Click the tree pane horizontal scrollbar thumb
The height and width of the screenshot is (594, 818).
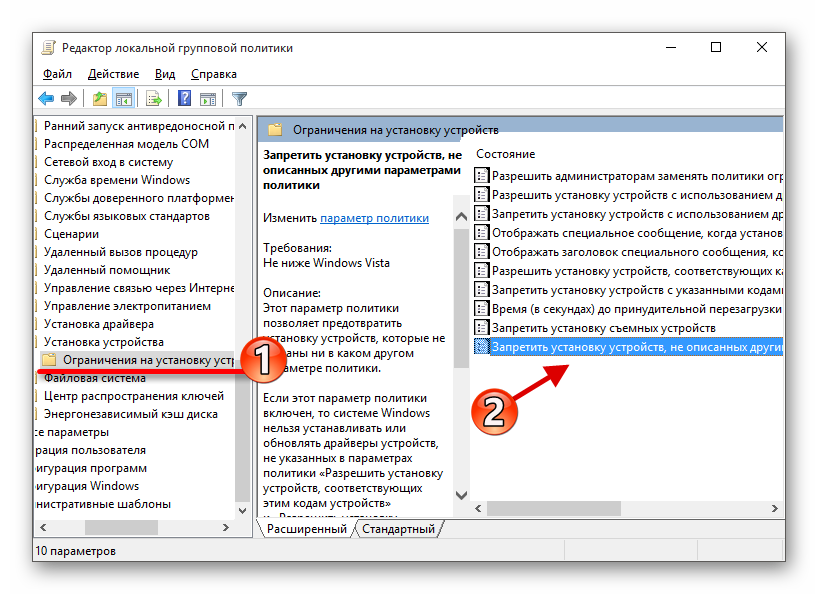coord(121,527)
